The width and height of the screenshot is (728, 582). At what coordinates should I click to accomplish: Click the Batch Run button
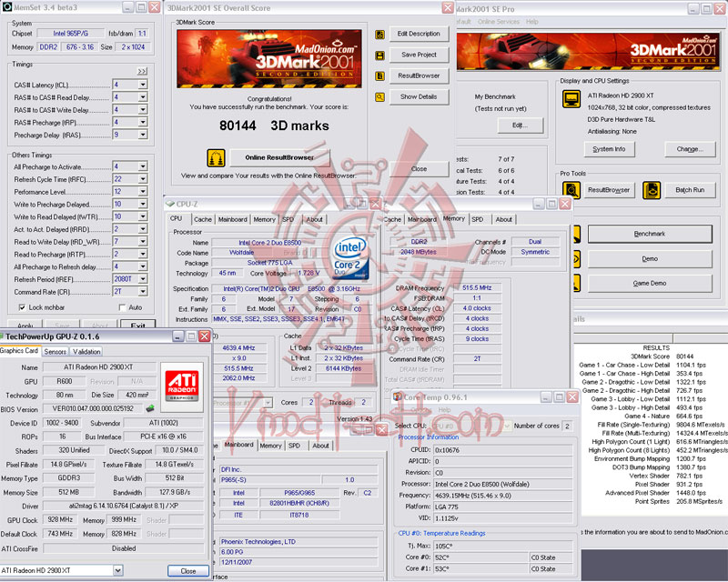click(x=690, y=190)
